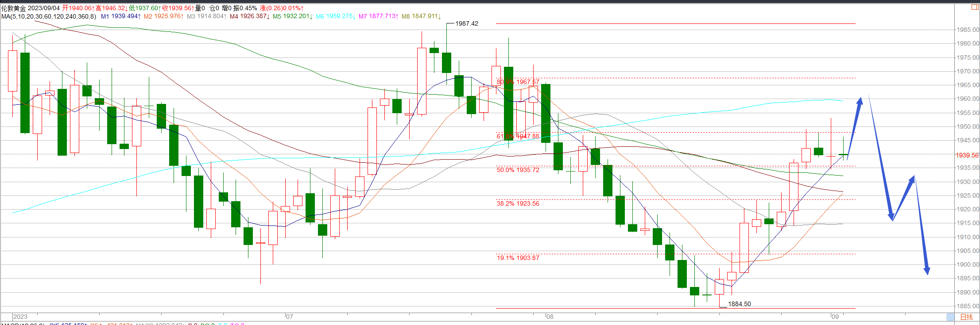Select the M4 1926.387 moving average label
This screenshot has height=325, width=980.
click(x=250, y=16)
